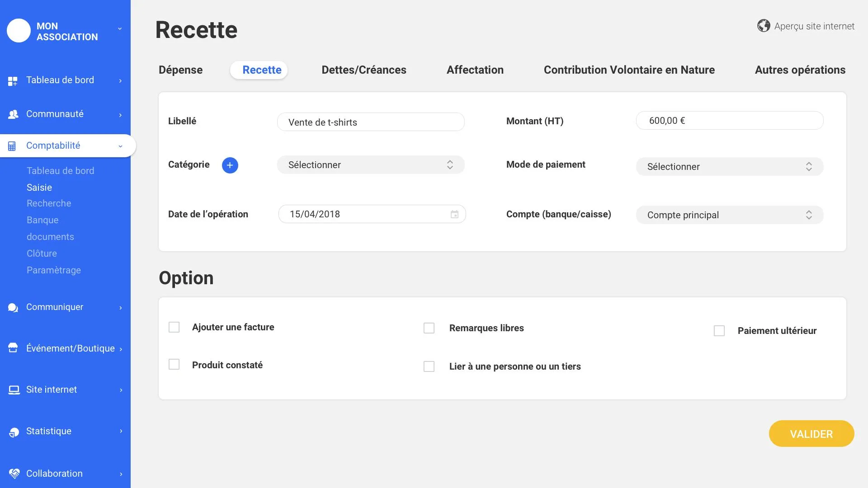The image size is (868, 488).
Task: Expand the Statistique chevron
Action: [121, 431]
